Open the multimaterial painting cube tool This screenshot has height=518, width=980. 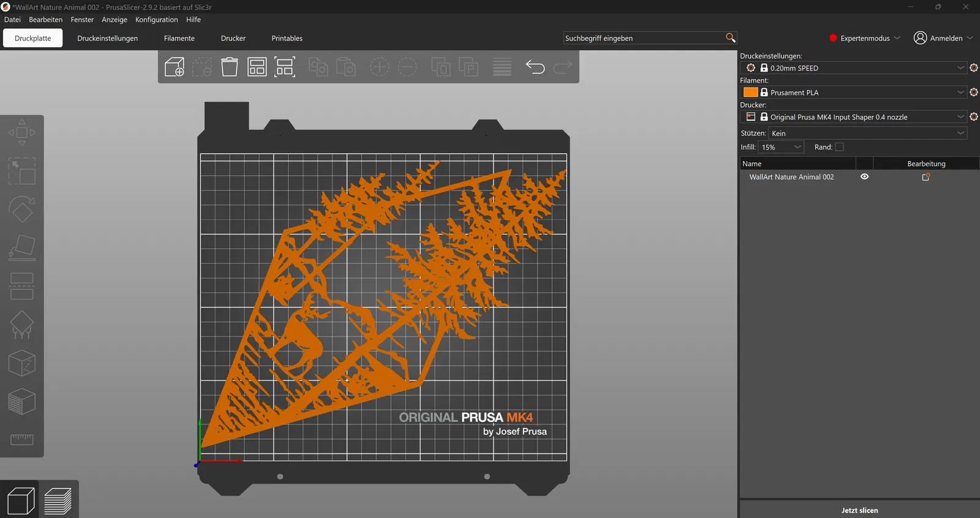pyautogui.click(x=22, y=402)
